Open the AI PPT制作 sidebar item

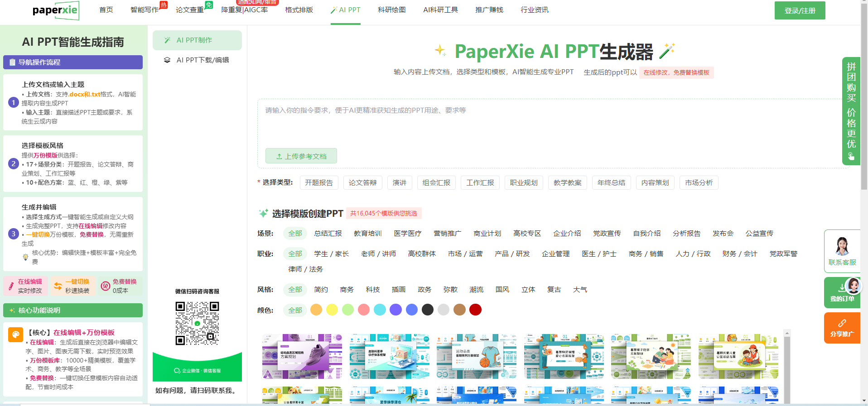pos(197,40)
